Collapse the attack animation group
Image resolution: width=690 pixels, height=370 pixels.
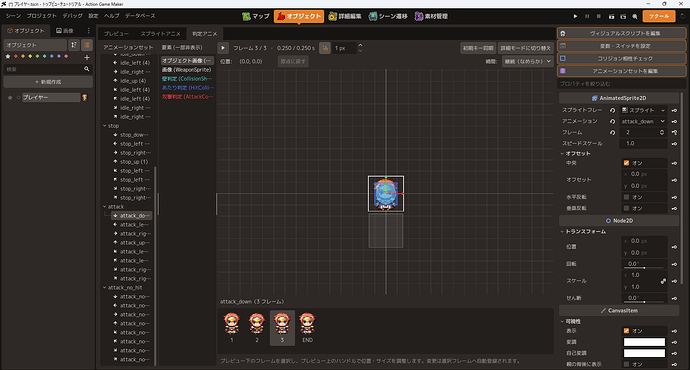[x=105, y=206]
